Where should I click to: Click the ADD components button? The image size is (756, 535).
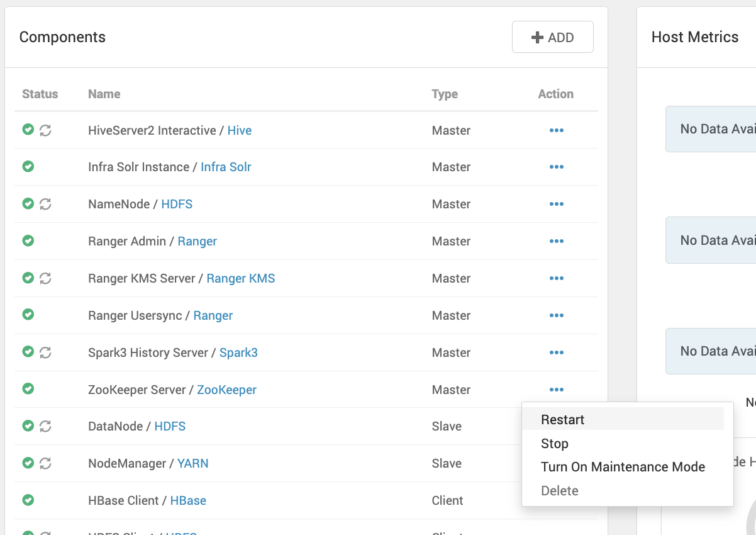(553, 37)
